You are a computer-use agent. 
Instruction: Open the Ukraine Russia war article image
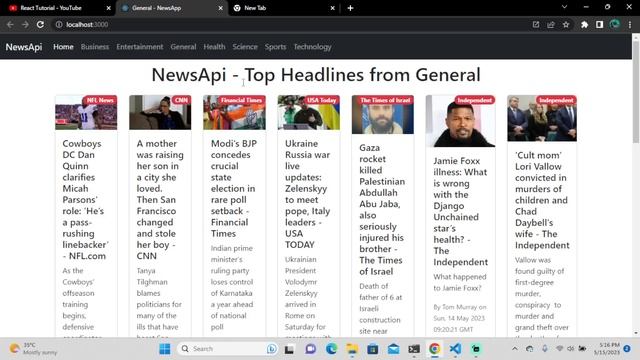click(x=309, y=113)
